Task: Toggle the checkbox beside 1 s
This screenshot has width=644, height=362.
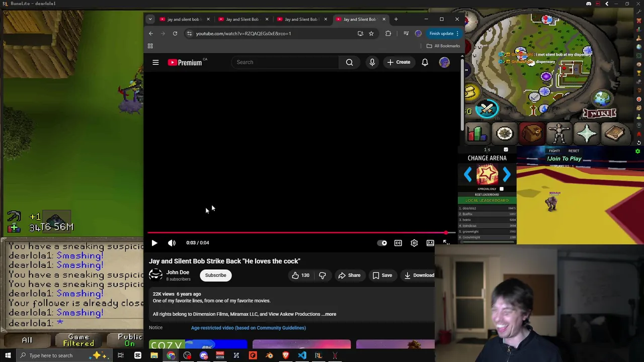Action: 506,150
